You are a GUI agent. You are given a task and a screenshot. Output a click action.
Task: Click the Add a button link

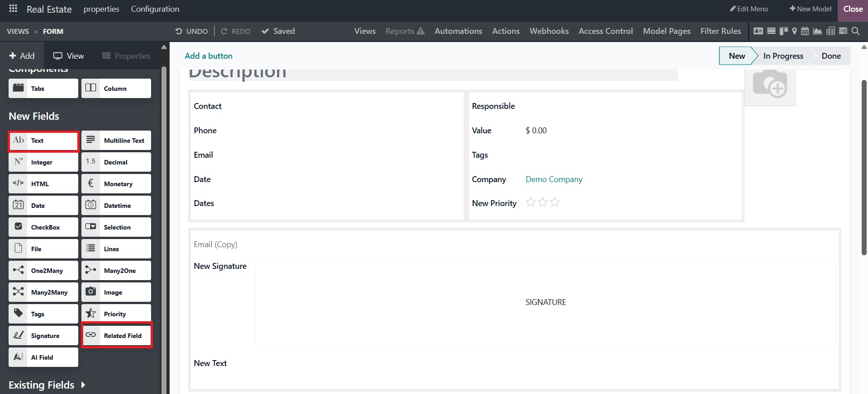[x=209, y=56]
